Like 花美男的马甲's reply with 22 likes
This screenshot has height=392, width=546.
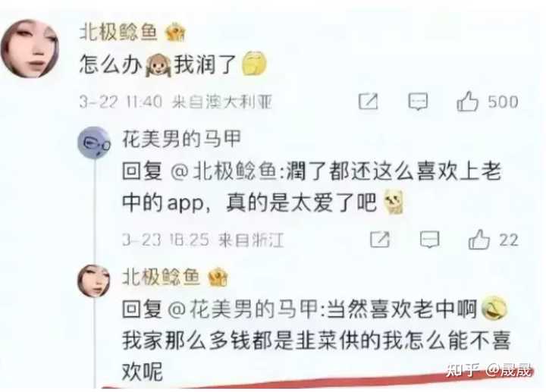(479, 240)
